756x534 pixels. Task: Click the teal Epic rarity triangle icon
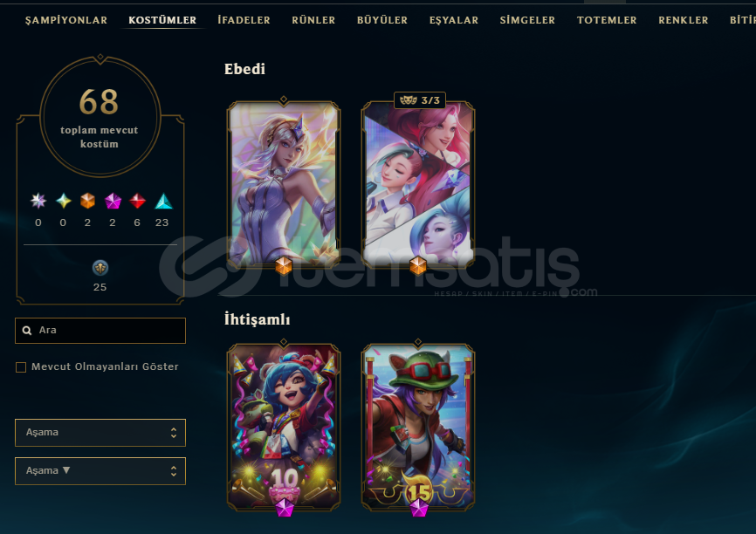pyautogui.click(x=163, y=201)
